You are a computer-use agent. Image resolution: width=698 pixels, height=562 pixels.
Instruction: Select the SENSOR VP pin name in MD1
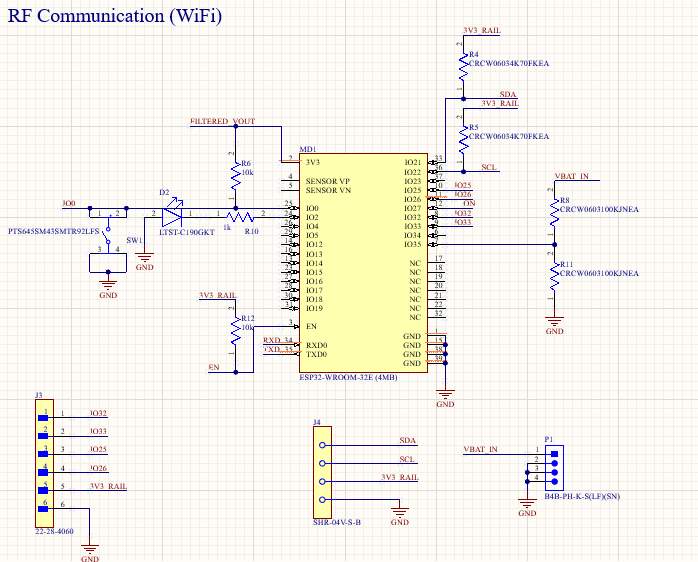tap(328, 181)
